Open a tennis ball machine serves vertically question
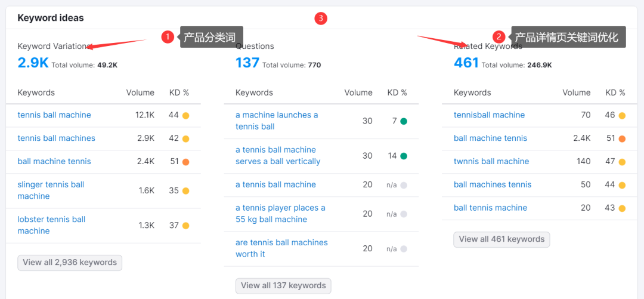 coord(277,156)
